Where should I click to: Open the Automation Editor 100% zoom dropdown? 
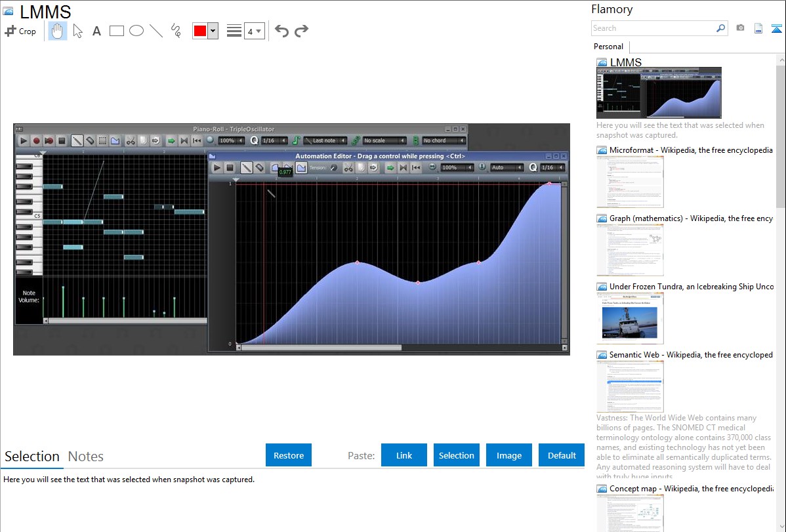tap(457, 167)
